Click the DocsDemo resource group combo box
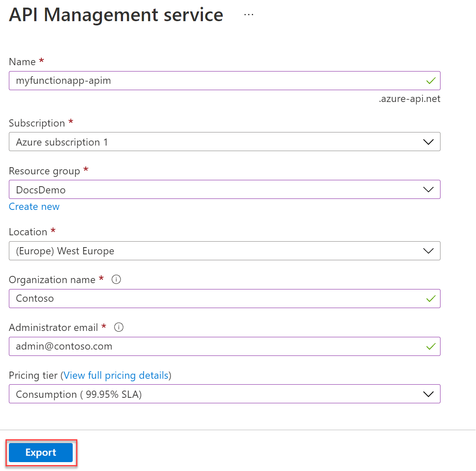 pyautogui.click(x=211, y=190)
